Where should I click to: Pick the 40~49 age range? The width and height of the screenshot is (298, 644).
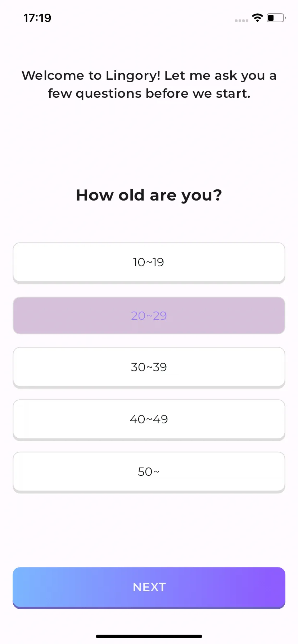[x=149, y=419]
